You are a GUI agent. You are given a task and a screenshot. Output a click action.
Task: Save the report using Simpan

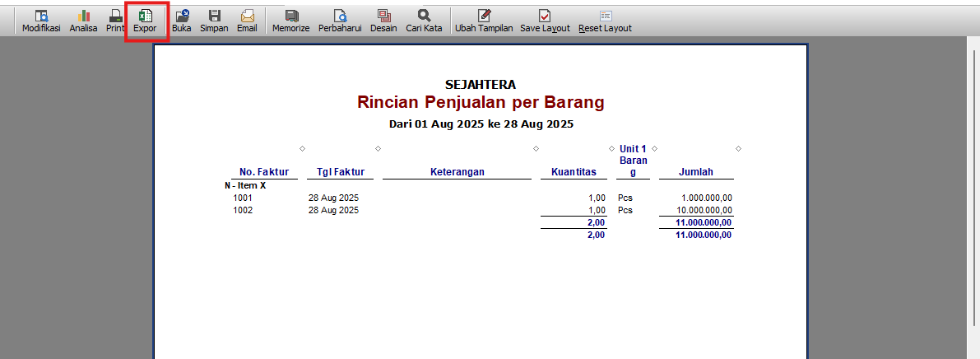point(214,21)
